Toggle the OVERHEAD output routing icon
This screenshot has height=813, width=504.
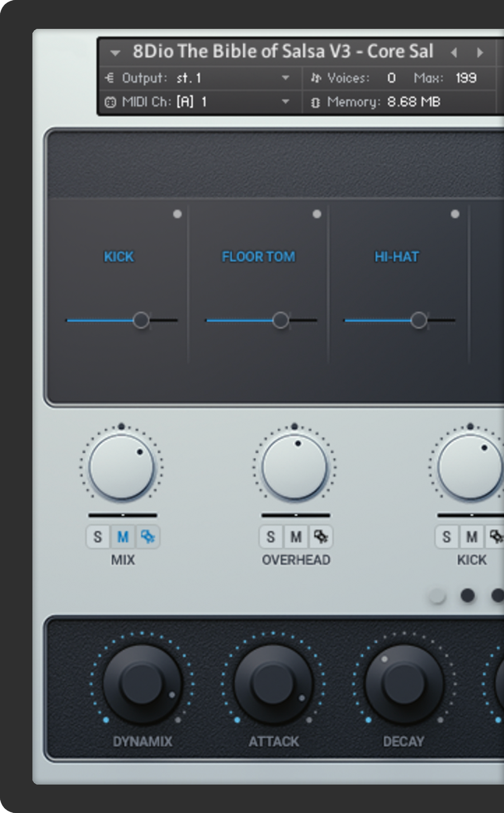click(321, 537)
